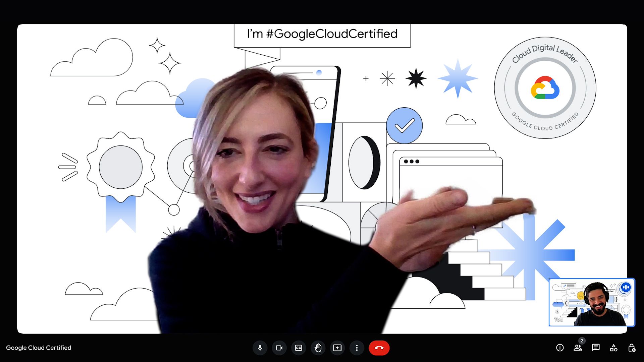Raise your hand
The width and height of the screenshot is (644, 362).
pyautogui.click(x=318, y=348)
